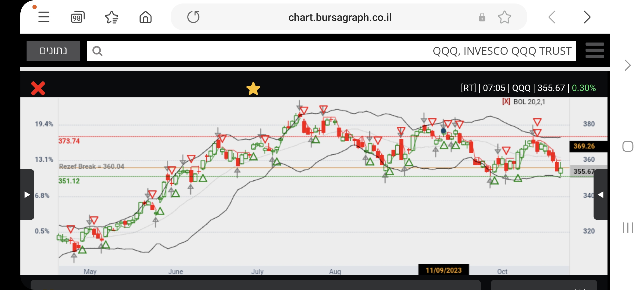Open the browser bookmarks list icon
This screenshot has height=290, width=644.
tap(112, 17)
